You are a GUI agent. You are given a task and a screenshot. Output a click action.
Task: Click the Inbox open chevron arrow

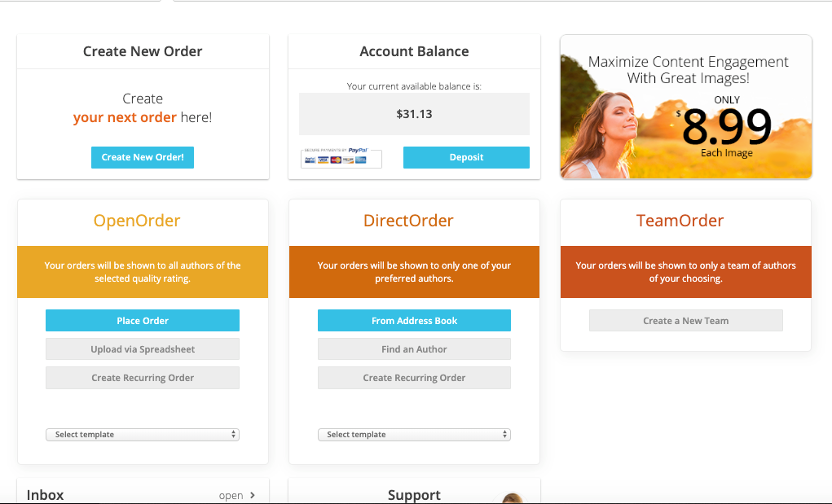coord(253,495)
